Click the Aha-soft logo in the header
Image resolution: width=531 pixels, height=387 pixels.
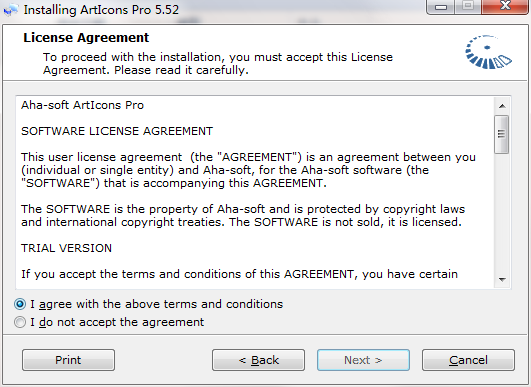tap(489, 52)
